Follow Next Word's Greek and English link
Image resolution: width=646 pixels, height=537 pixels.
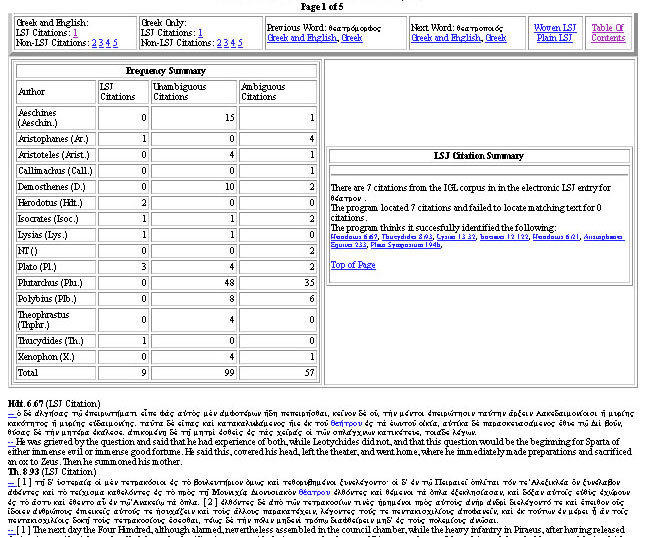click(446, 38)
